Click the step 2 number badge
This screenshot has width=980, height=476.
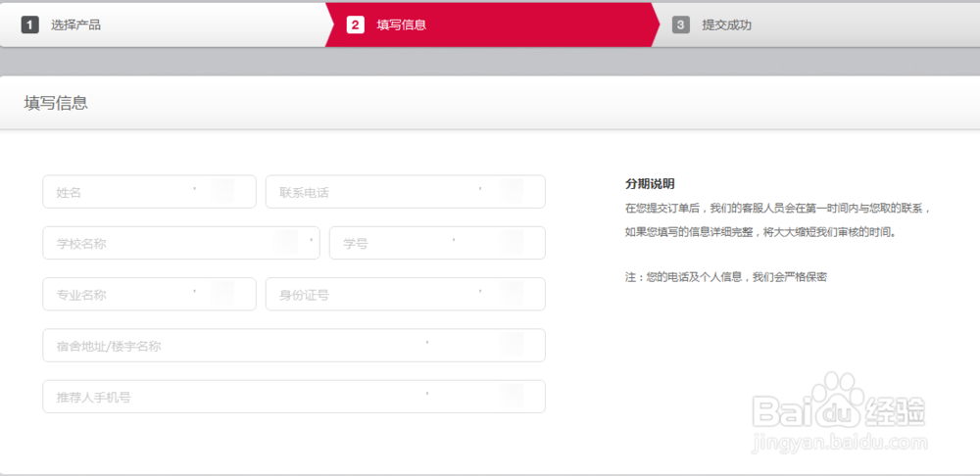click(x=356, y=24)
